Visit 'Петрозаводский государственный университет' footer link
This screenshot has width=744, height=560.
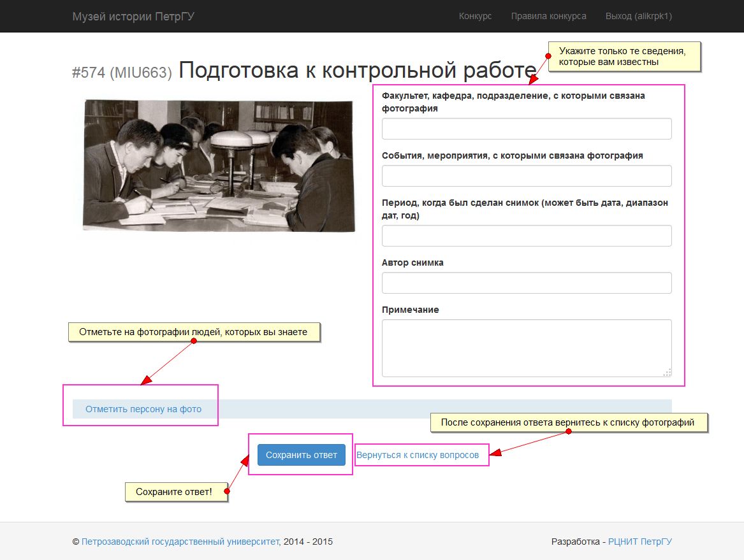click(180, 542)
